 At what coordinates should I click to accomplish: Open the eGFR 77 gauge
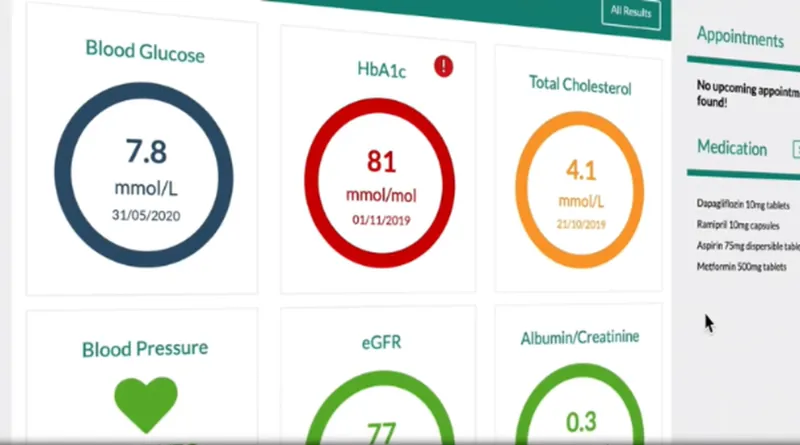pos(381,408)
